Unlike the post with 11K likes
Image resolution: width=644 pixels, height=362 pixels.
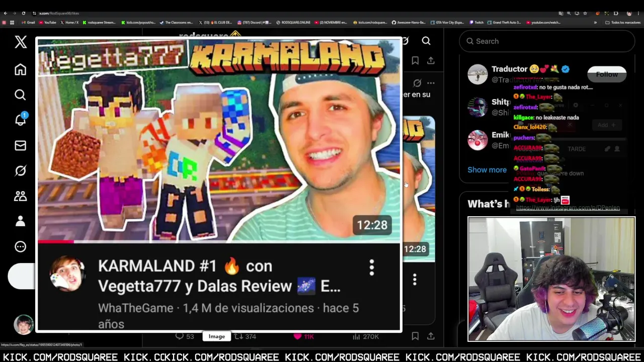303,336
